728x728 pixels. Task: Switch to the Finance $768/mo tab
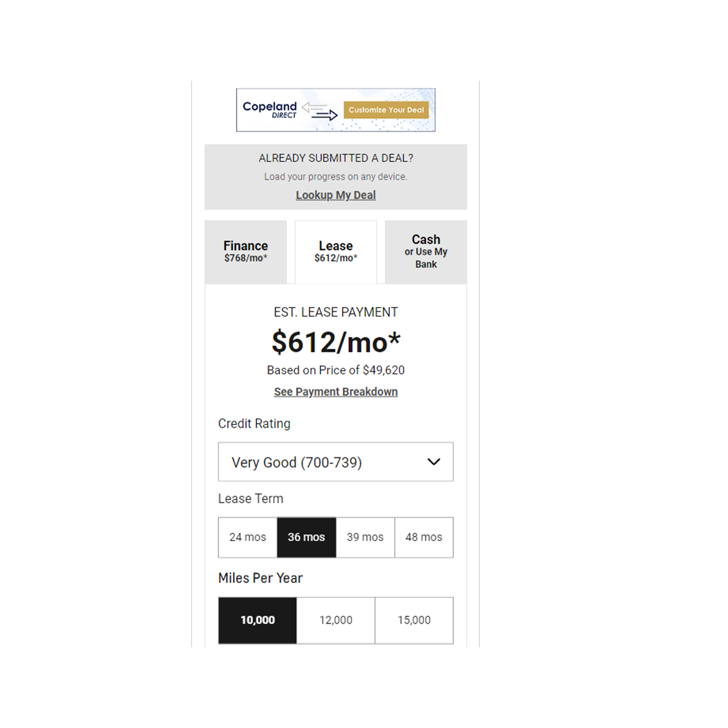click(x=246, y=252)
